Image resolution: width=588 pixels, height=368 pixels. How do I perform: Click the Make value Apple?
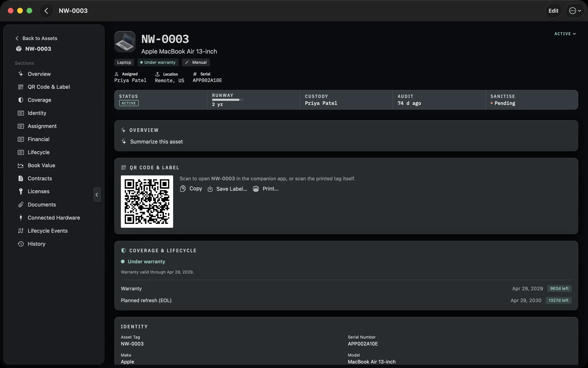(127, 362)
